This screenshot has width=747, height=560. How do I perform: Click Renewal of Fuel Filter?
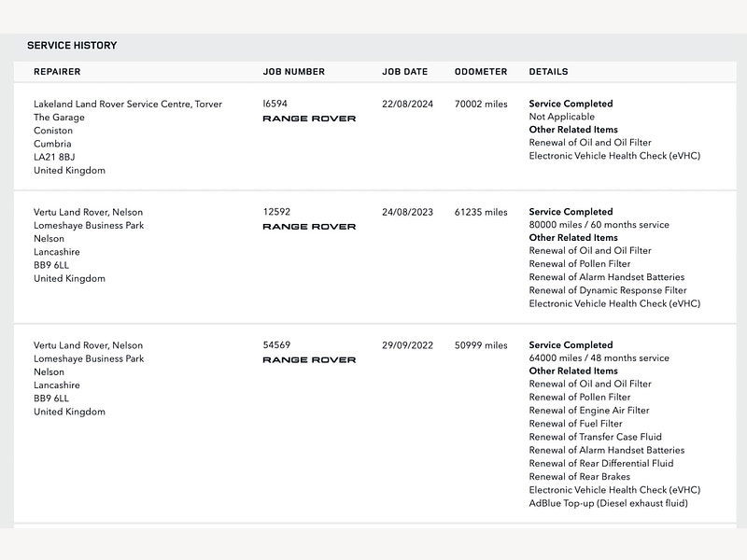(575, 424)
